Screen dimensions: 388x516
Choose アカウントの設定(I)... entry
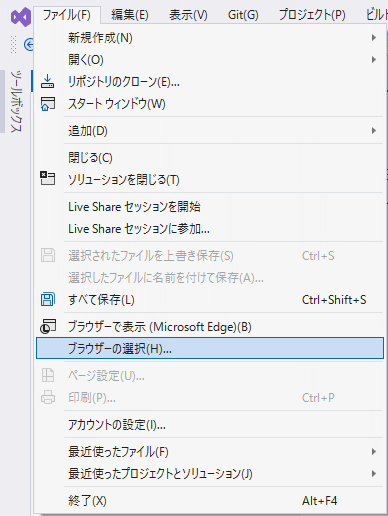tap(210, 425)
